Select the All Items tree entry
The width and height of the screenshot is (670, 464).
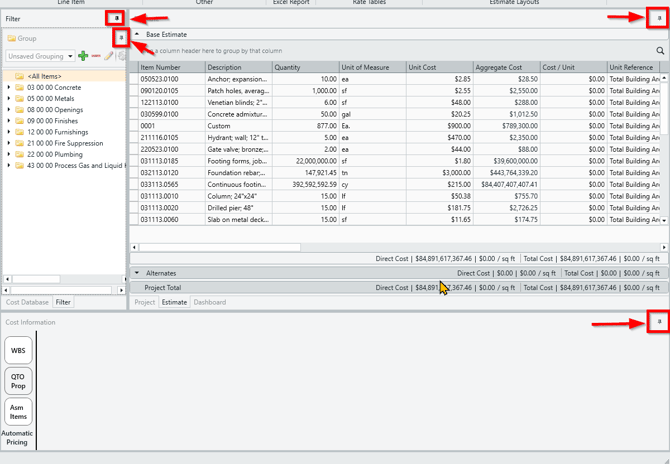point(44,76)
